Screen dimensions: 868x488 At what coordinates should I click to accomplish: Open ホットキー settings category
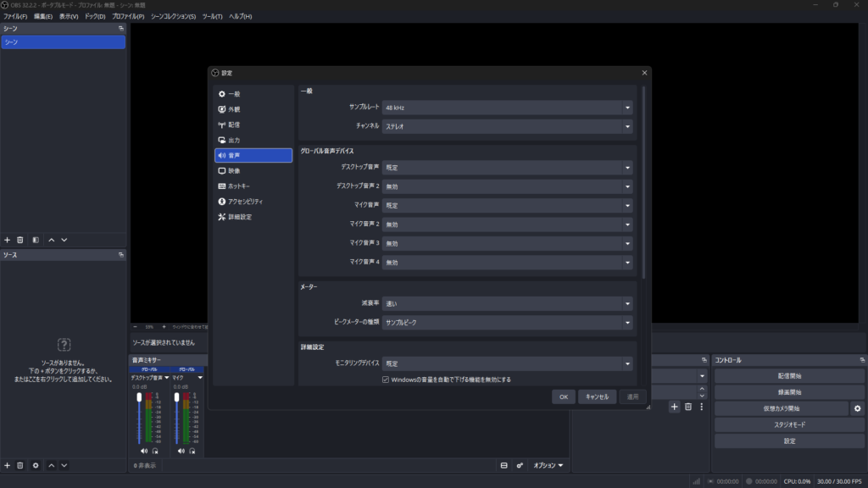(253, 186)
